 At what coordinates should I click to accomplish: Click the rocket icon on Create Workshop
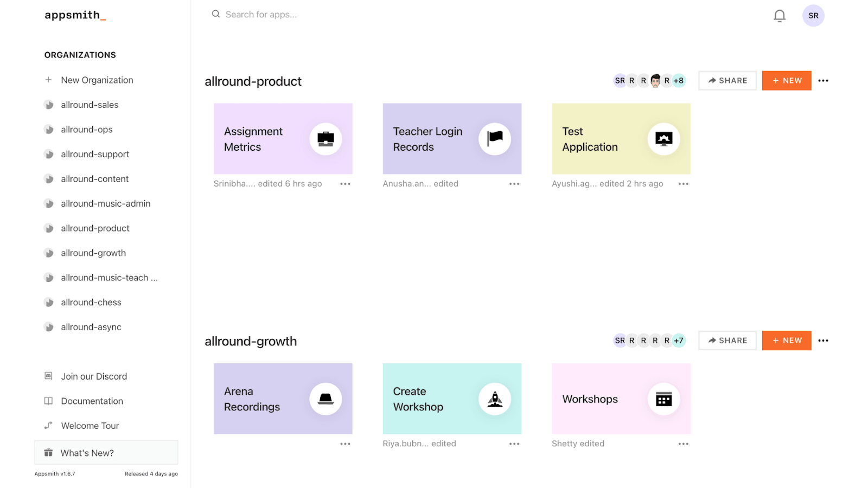(x=494, y=399)
